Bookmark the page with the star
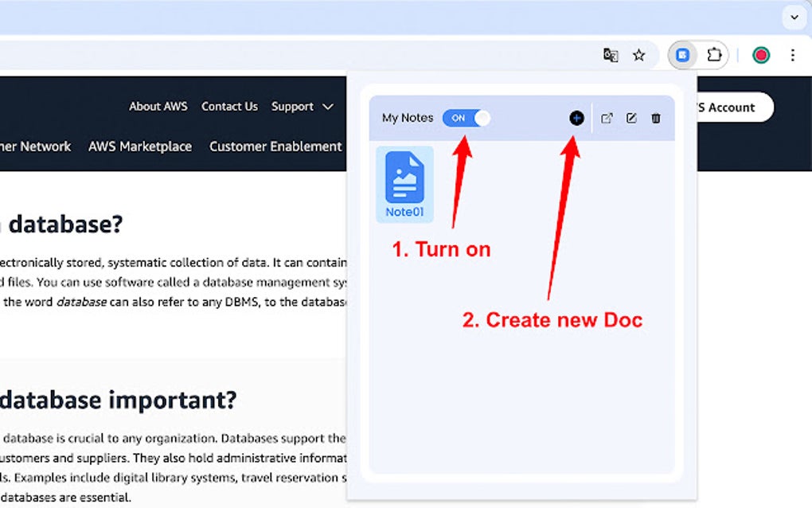 pyautogui.click(x=638, y=55)
